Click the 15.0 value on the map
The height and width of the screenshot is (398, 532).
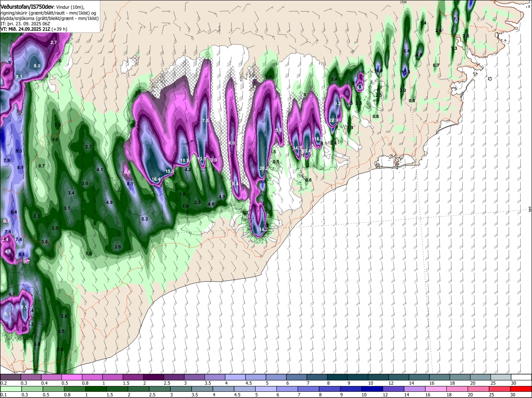170,171
